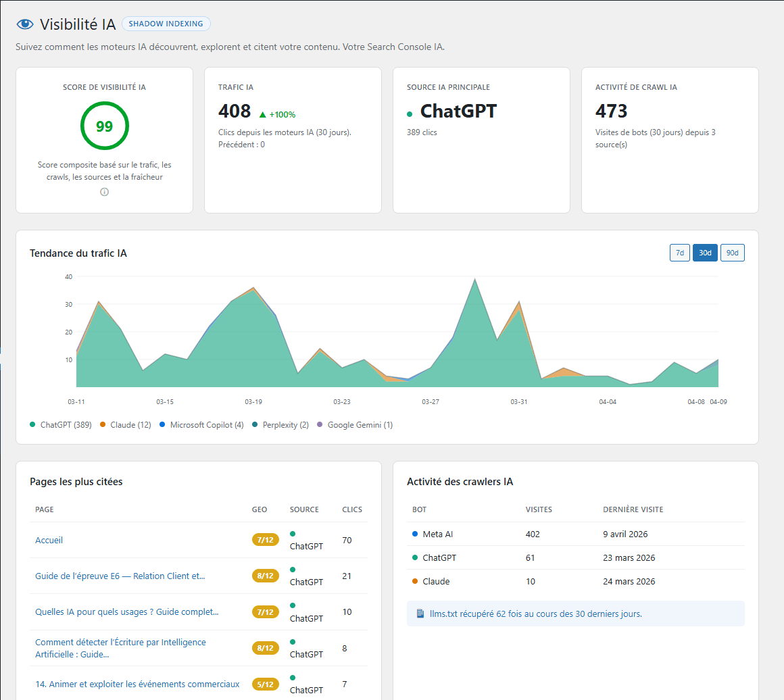
Task: Click the llms.txt récupéré 62 fois notice
Action: point(576,614)
